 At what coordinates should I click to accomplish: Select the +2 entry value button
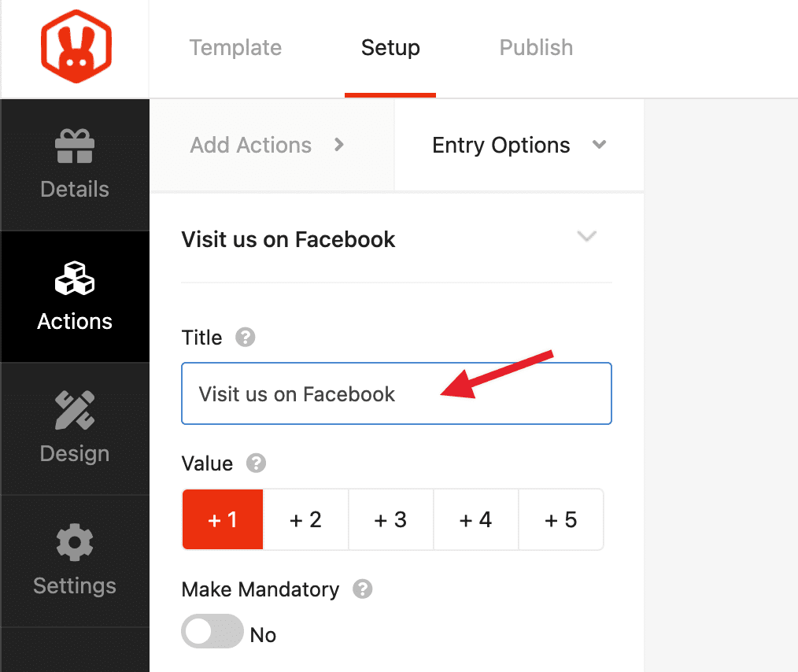click(x=306, y=519)
